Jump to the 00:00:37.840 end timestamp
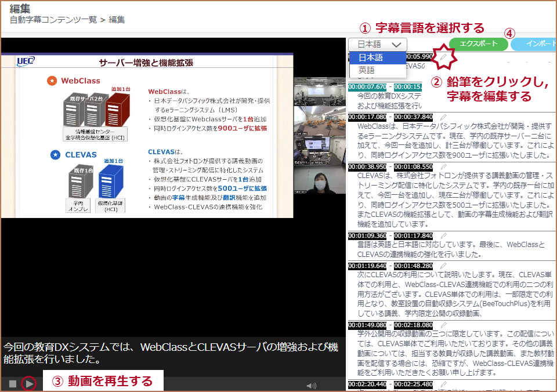 point(413,117)
